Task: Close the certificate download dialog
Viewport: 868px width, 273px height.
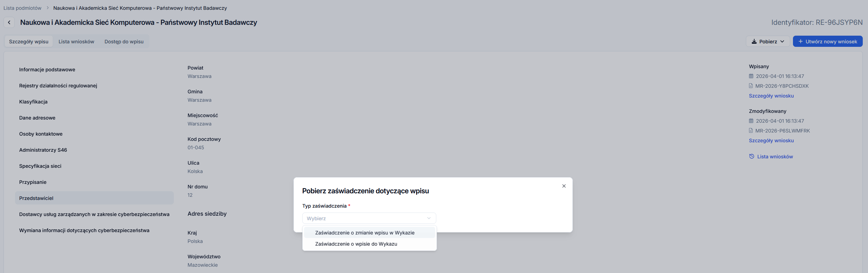Action: 564,186
